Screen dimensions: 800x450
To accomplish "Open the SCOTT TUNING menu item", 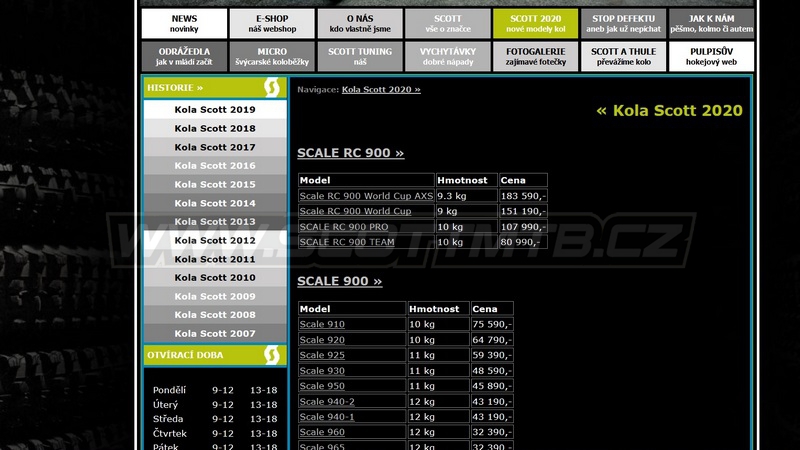I will point(359,56).
